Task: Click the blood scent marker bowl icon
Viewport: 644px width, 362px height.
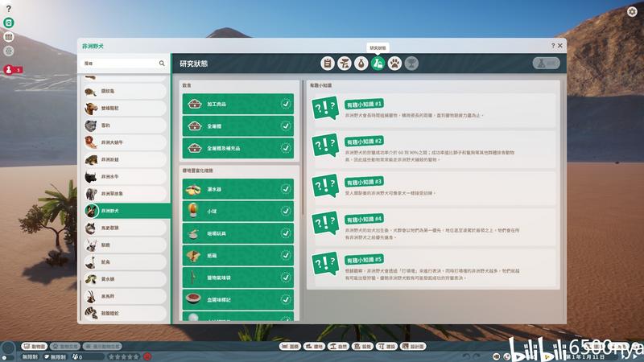Action: [193, 298]
